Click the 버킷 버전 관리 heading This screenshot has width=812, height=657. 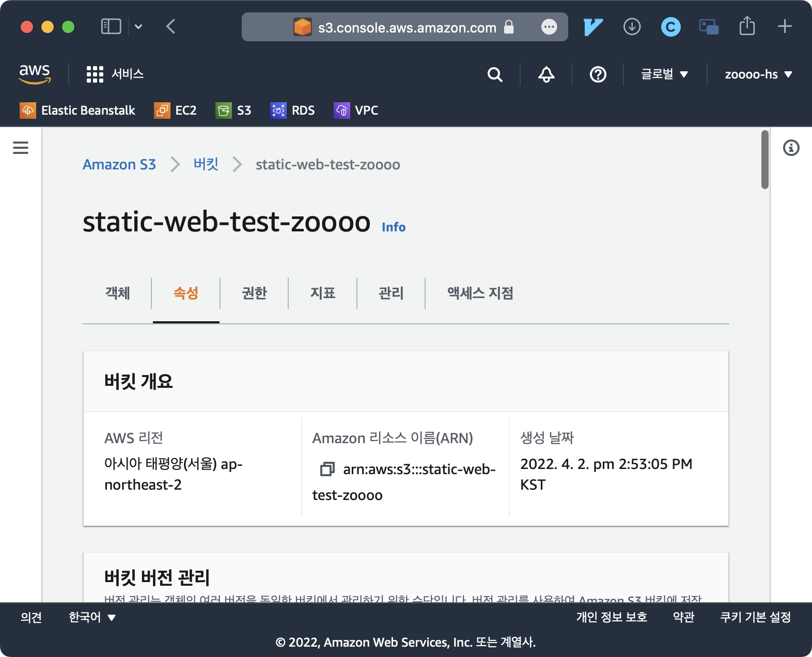(157, 577)
